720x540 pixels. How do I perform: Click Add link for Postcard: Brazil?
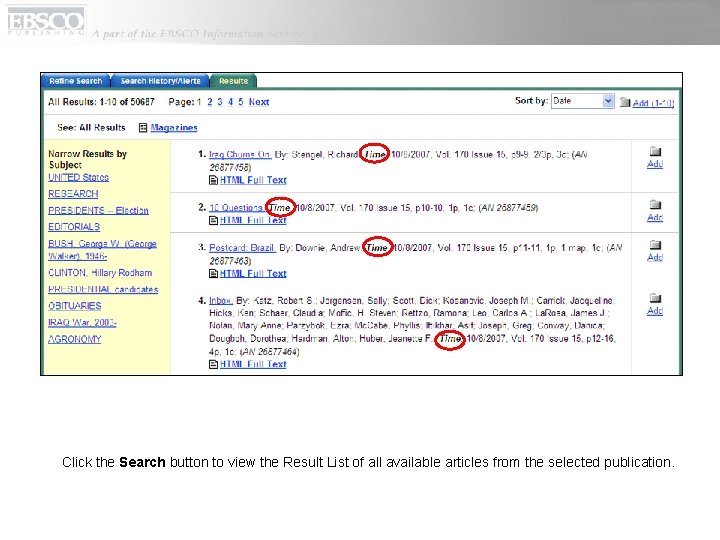coord(655,257)
